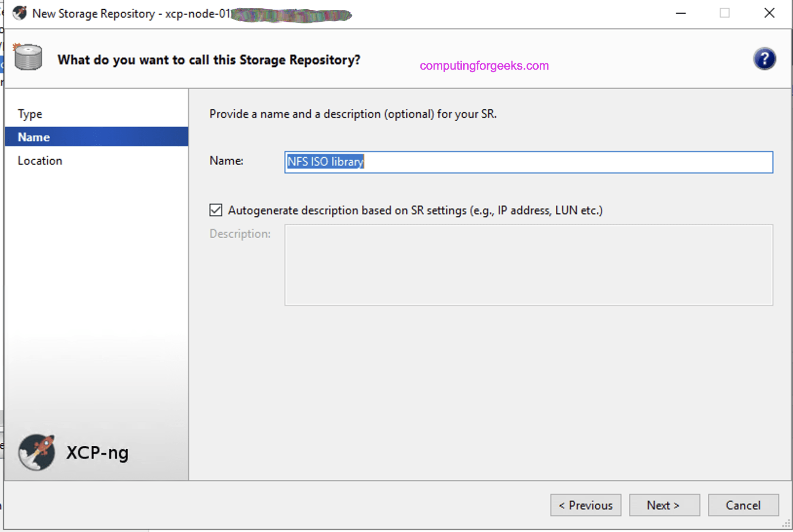Minimize the New Storage Repository window
Image resolution: width=793 pixels, height=532 pixels.
click(x=680, y=13)
